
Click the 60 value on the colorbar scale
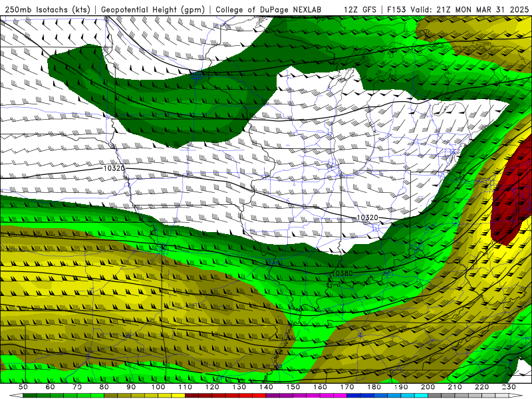[50, 387]
